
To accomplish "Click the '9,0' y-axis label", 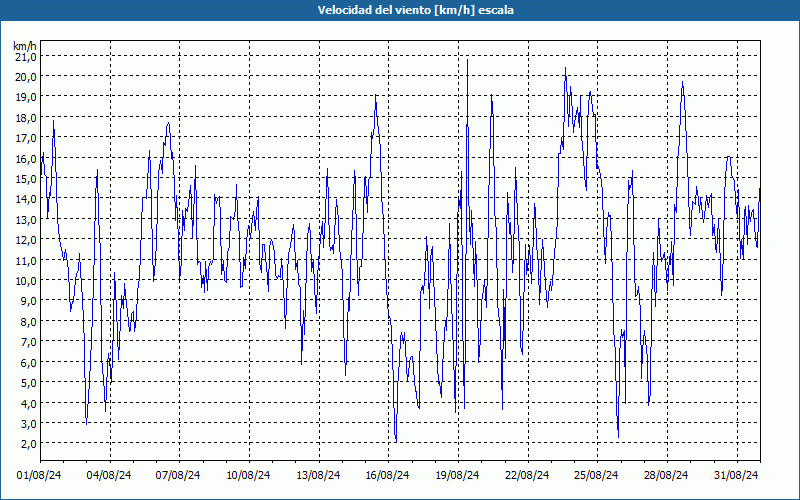I will (29, 302).
